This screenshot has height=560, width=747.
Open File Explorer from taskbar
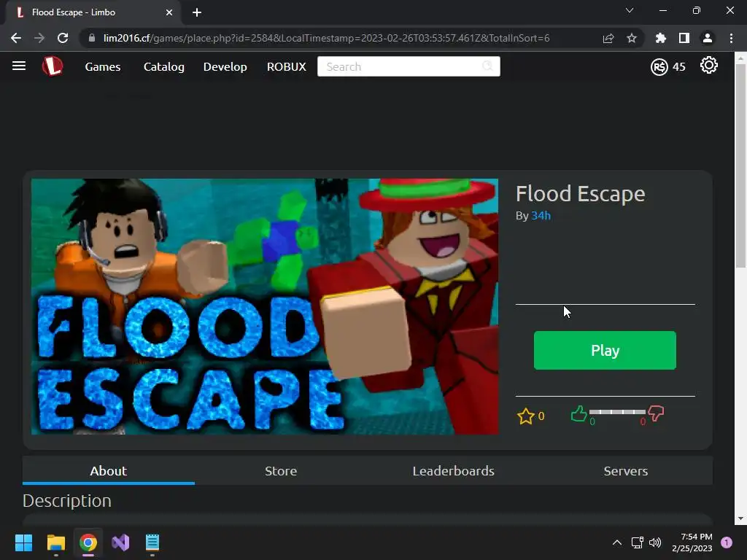tap(55, 542)
